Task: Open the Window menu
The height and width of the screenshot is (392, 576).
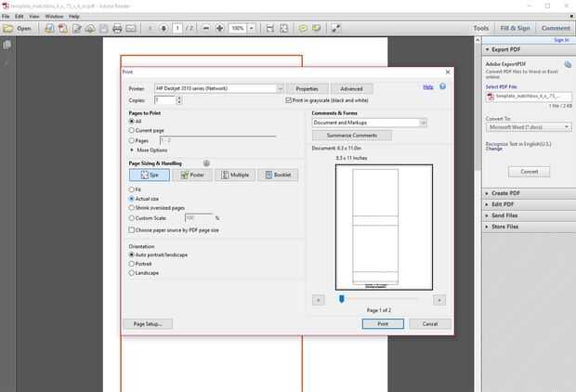Action: (54, 17)
